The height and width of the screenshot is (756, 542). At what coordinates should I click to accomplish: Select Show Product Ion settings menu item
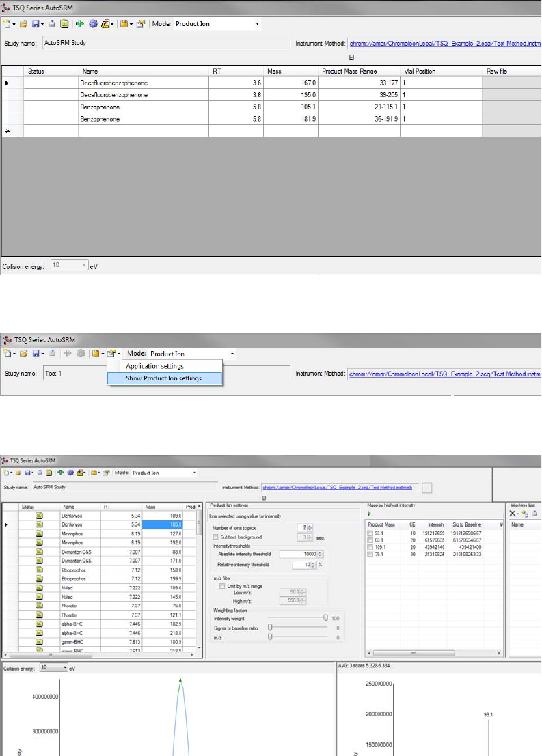click(x=163, y=378)
